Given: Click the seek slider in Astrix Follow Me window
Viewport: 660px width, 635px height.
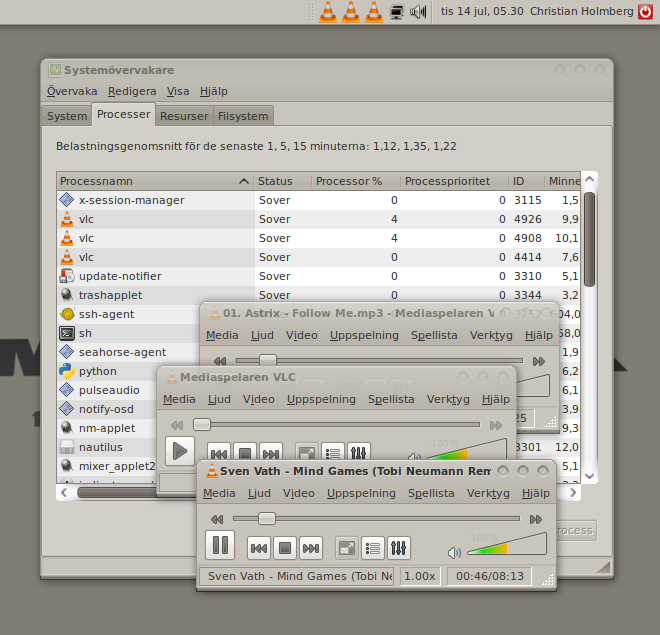Looking at the screenshot, I should point(379,361).
